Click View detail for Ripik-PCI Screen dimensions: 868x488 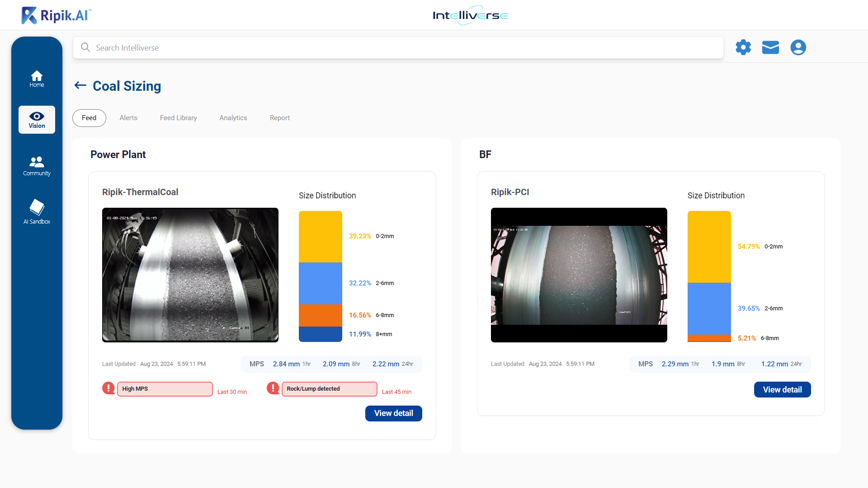pos(782,389)
